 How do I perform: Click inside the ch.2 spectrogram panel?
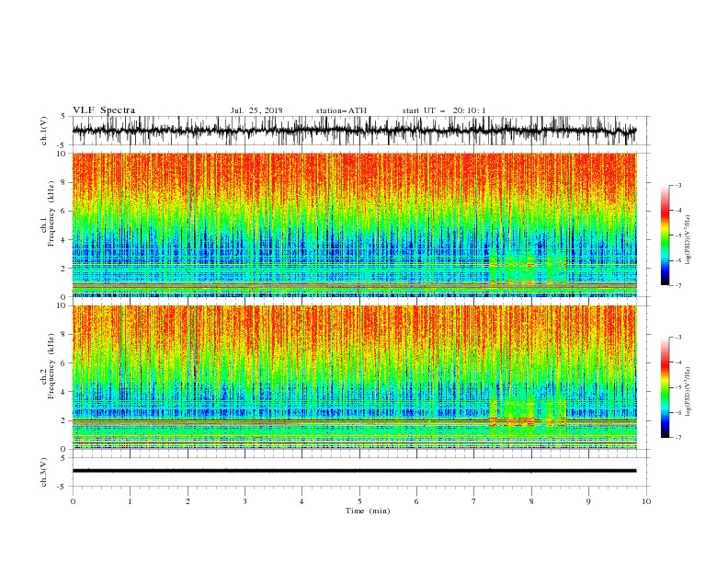[x=355, y=377]
